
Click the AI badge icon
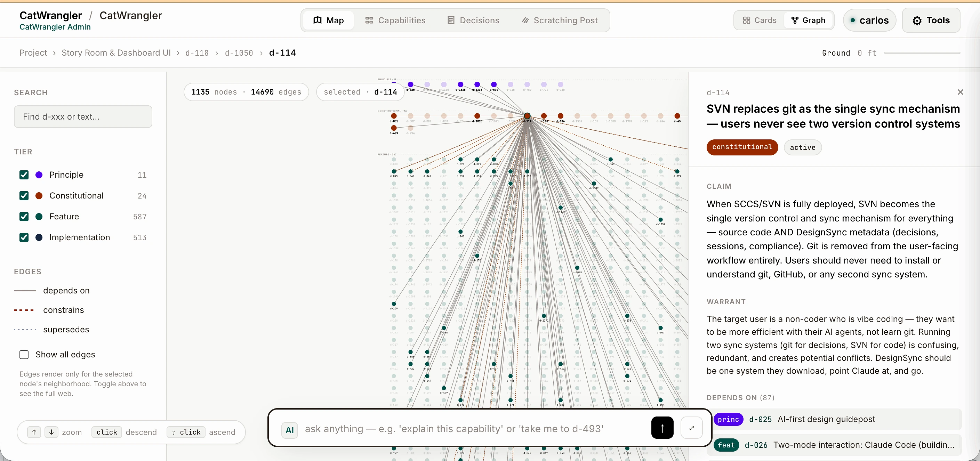click(289, 430)
